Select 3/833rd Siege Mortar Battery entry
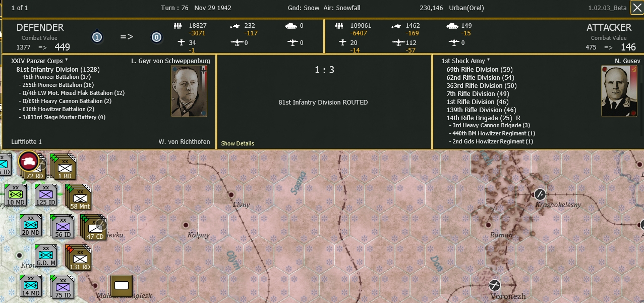This screenshot has height=303, width=644. click(x=63, y=118)
